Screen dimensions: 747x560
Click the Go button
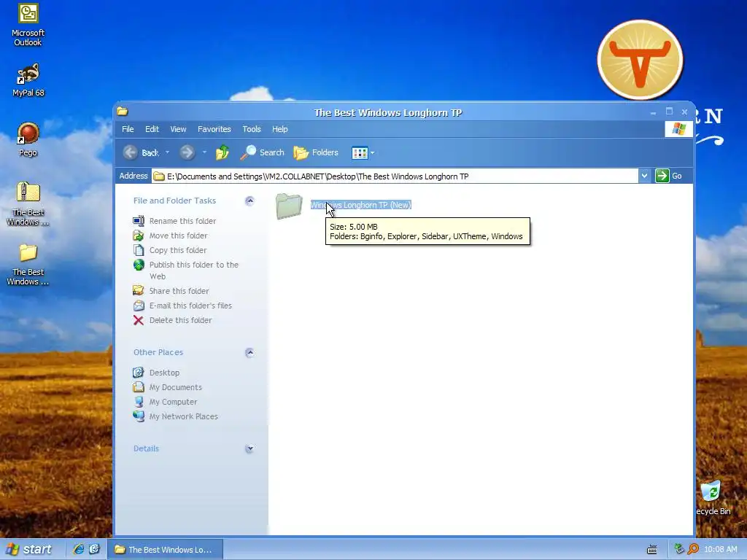click(669, 176)
